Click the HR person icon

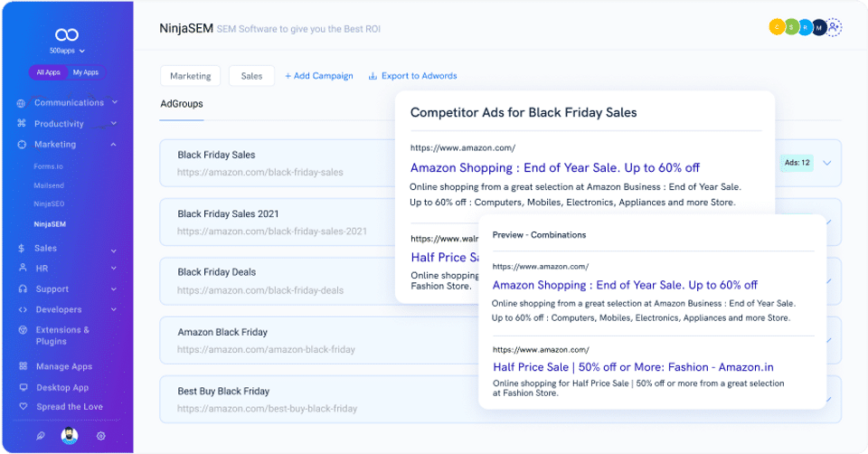23,268
